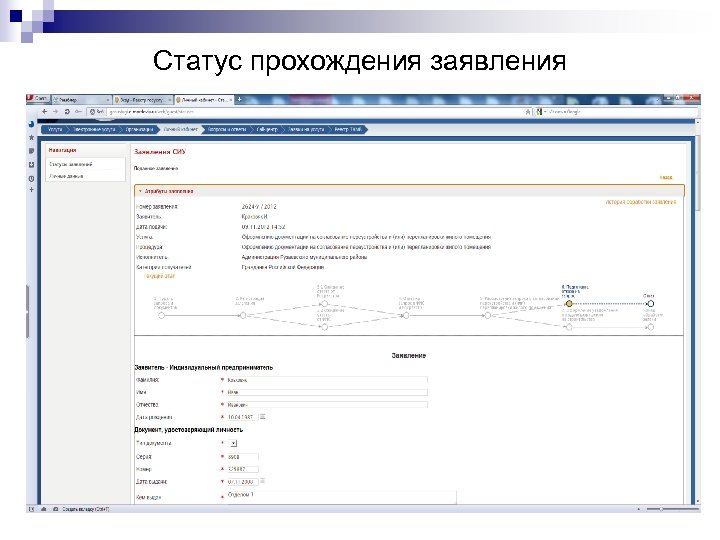Click the Текущий этап label
720x540 pixels.
[159, 276]
